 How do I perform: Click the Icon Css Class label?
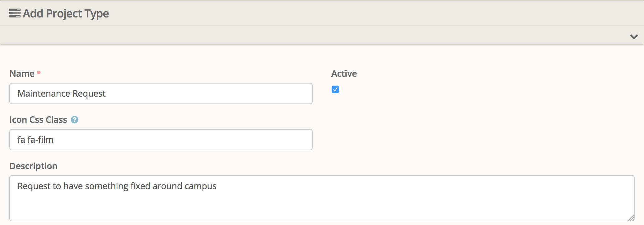38,120
